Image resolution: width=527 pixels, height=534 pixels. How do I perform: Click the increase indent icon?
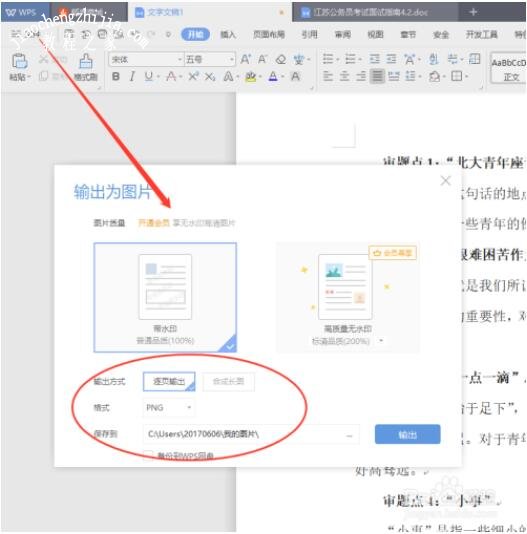(391, 59)
